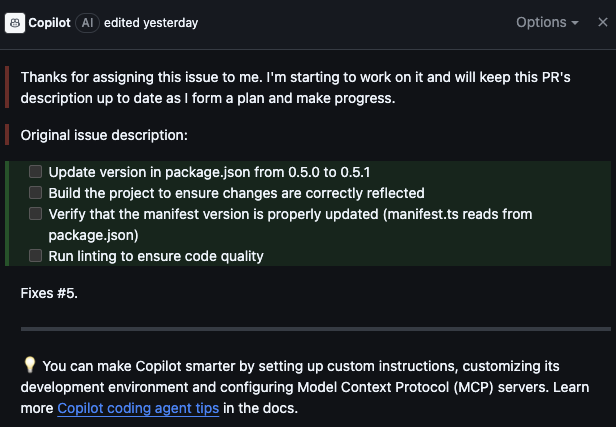The height and width of the screenshot is (427, 616).
Task: Click the Thanks for assigning paragraph
Action: click(295, 88)
